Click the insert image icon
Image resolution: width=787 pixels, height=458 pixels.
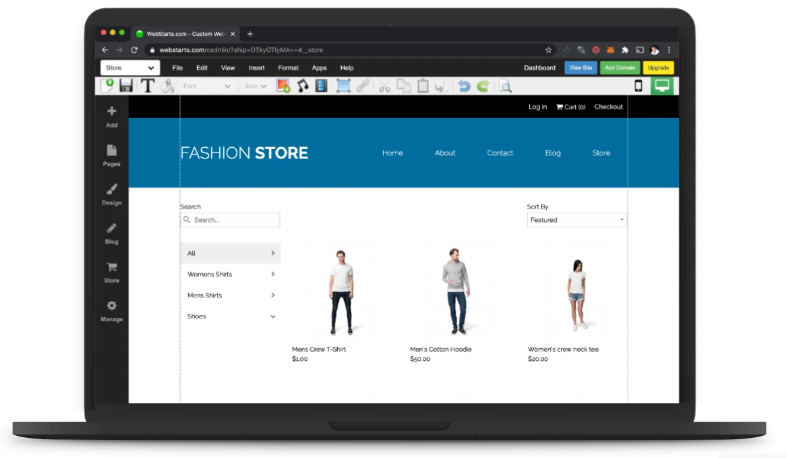(283, 86)
